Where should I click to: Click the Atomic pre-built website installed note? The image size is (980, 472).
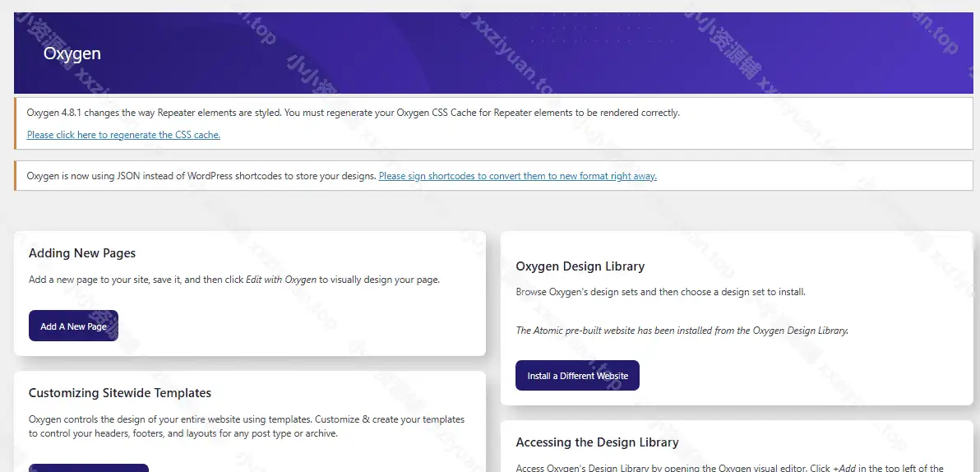tap(682, 331)
